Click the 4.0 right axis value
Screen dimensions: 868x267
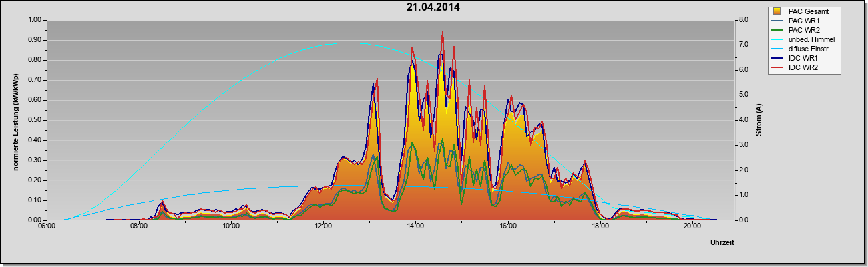[x=742, y=120]
